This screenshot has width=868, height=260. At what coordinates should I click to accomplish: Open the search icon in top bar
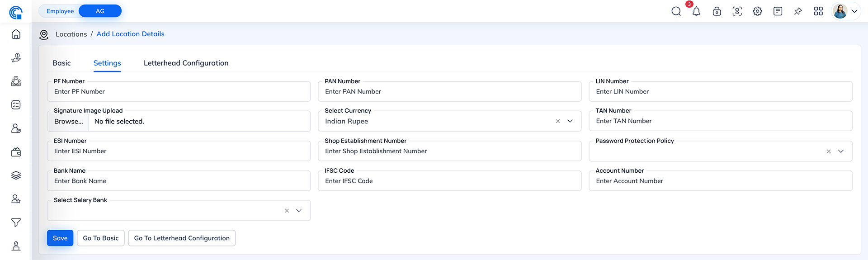[676, 11]
